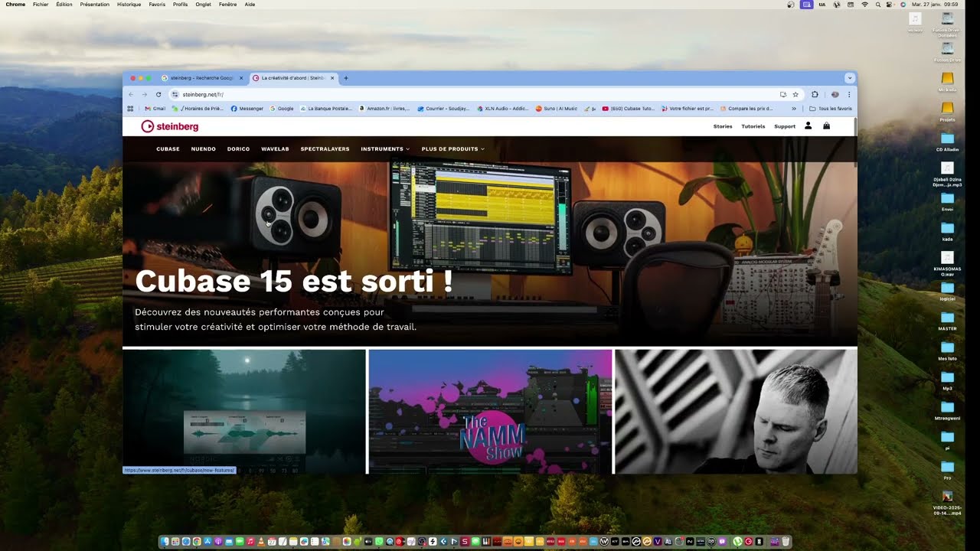Open the KIMASOMASO.wav file on desktop
This screenshot has height=551, width=980.
click(x=947, y=262)
